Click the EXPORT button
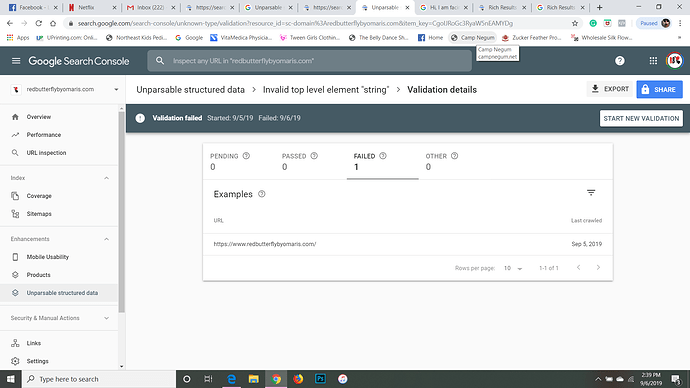The image size is (690, 388). point(610,89)
